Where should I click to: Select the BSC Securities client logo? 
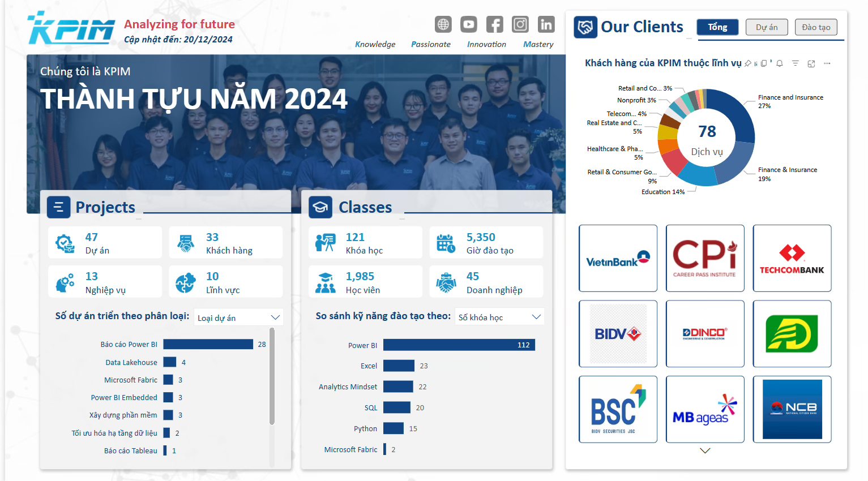coord(618,409)
